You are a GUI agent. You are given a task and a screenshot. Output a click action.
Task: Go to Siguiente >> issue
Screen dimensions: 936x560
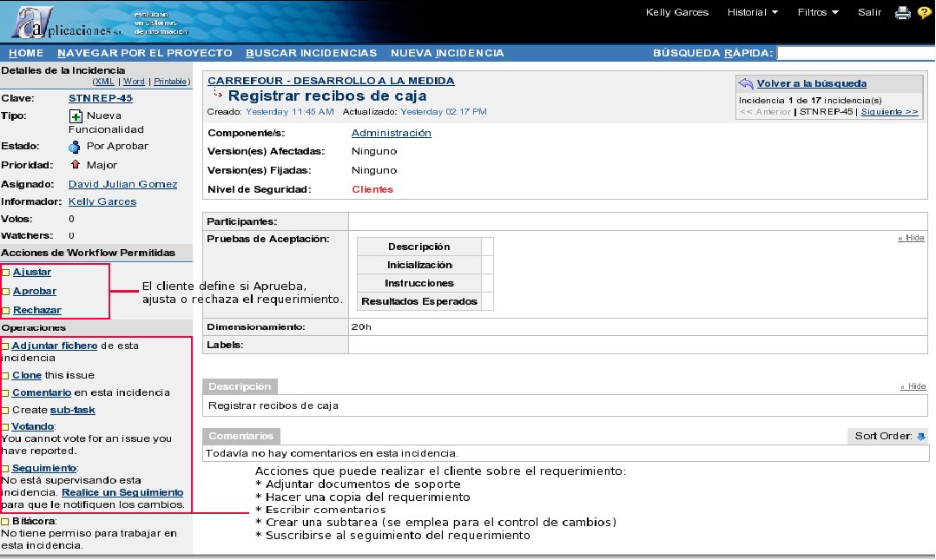pyautogui.click(x=889, y=112)
